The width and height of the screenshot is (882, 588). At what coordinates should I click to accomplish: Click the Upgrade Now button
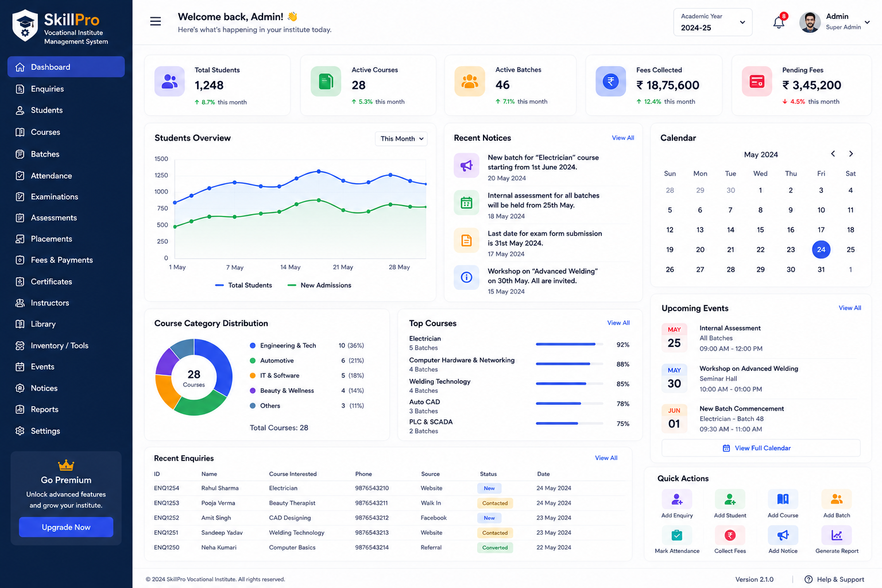click(x=66, y=527)
